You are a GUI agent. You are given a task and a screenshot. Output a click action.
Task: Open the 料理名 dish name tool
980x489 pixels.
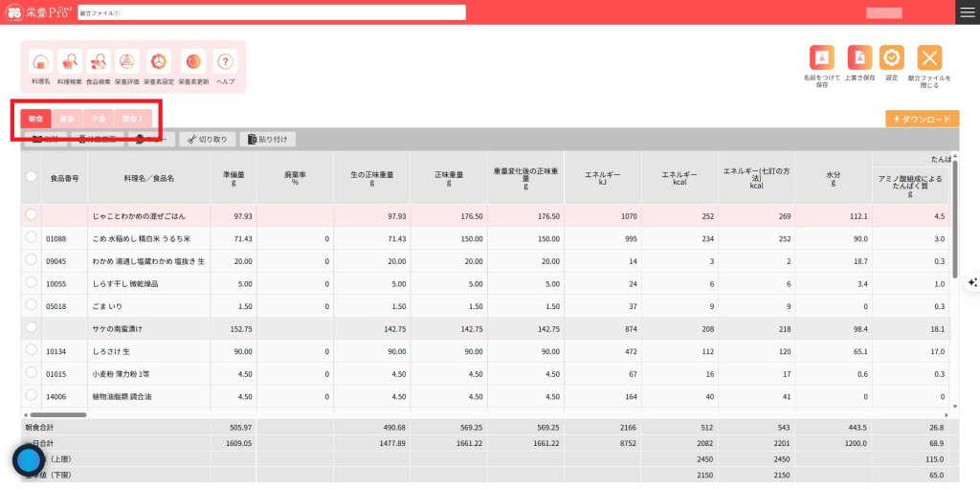tap(40, 62)
